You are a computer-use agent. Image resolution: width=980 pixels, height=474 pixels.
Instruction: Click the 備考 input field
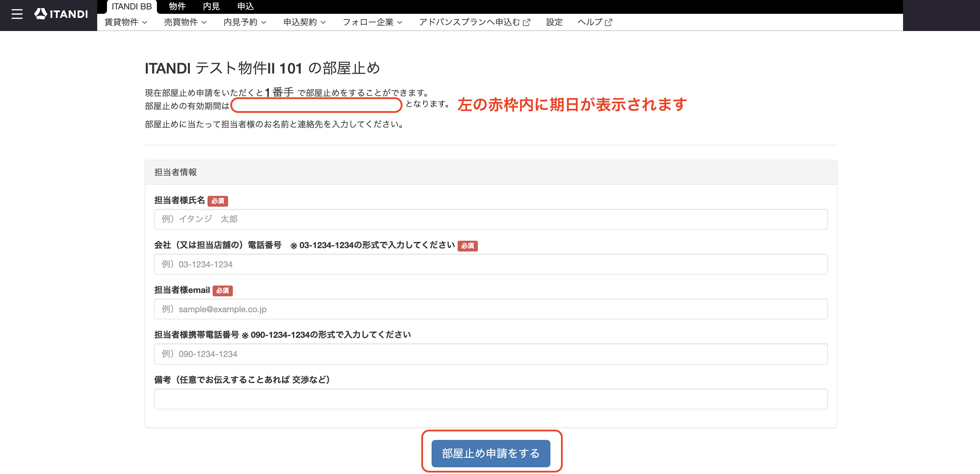tap(491, 399)
